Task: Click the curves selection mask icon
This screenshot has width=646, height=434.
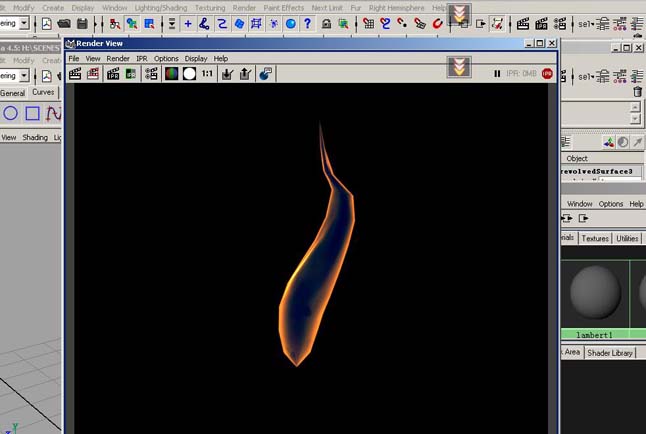Action: tap(222, 24)
